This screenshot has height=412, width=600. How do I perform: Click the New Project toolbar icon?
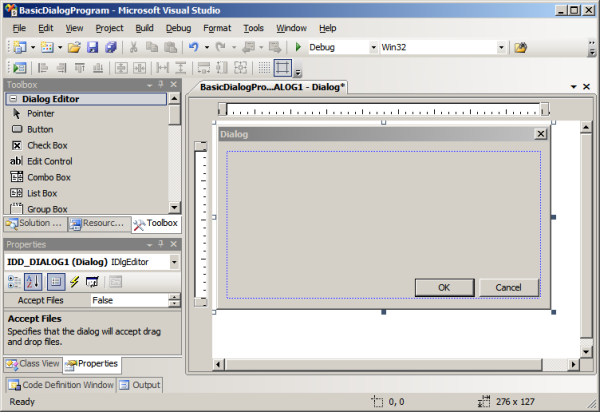coord(20,47)
